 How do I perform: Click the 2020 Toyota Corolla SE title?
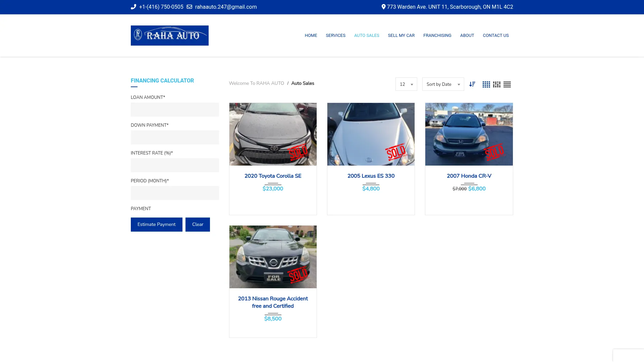tap(273, 176)
